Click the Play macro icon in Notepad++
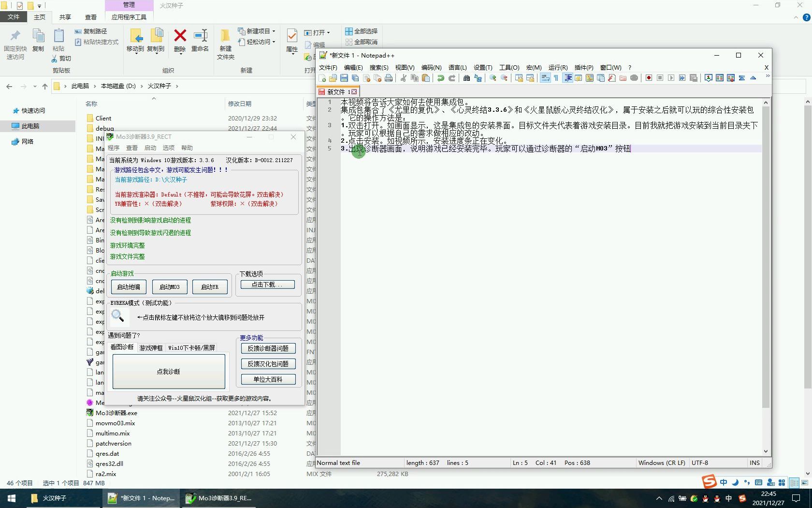 (x=671, y=78)
